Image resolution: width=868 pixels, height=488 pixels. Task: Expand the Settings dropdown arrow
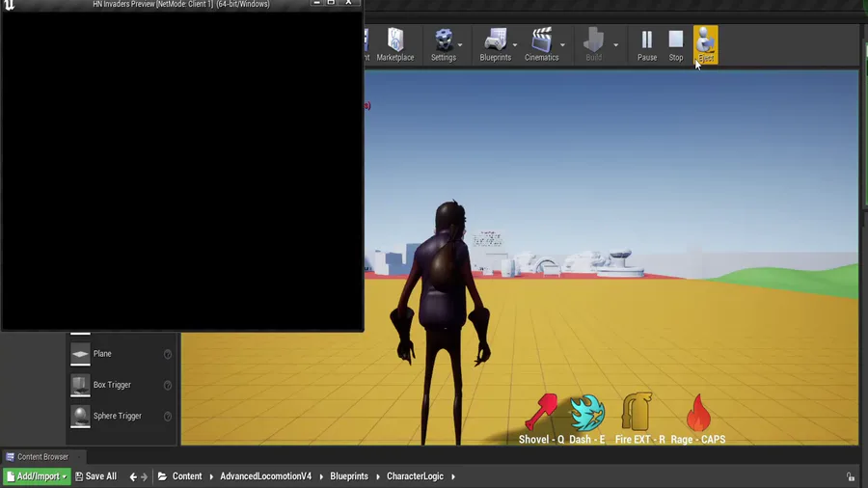460,45
